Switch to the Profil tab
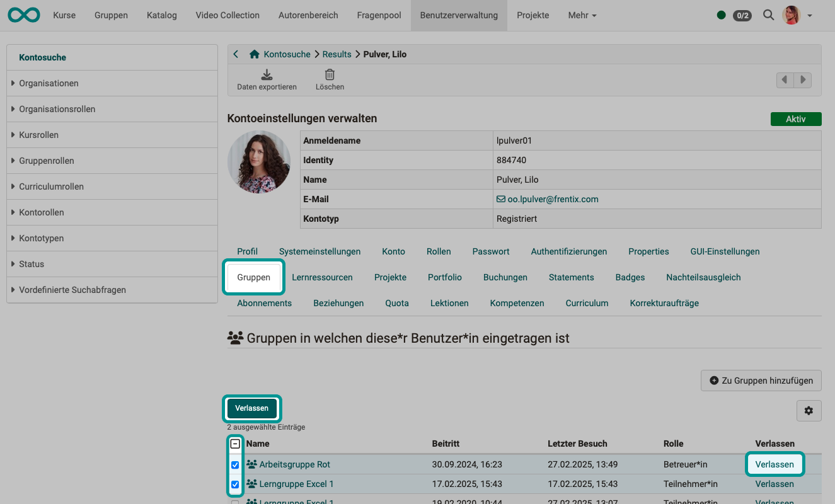835x504 pixels. point(247,251)
